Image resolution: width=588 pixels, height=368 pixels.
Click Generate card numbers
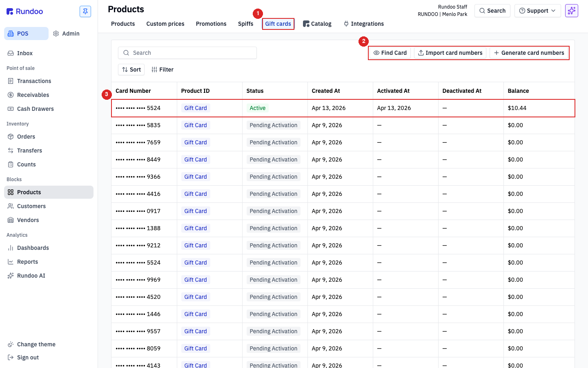coord(529,53)
